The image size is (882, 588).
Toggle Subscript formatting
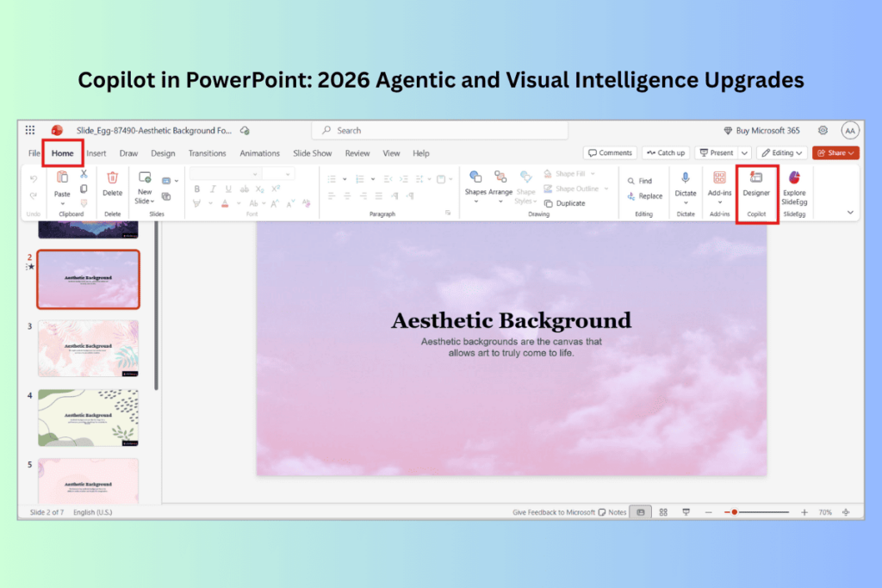point(259,189)
